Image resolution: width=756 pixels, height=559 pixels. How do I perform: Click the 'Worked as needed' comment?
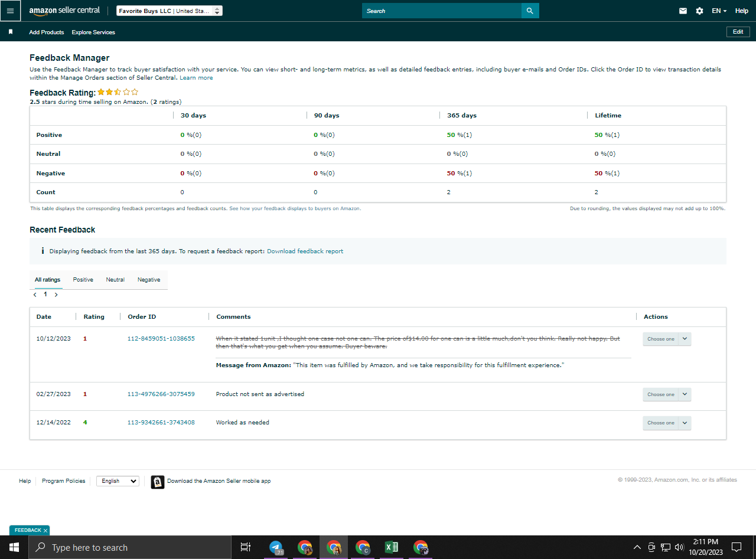pyautogui.click(x=243, y=423)
